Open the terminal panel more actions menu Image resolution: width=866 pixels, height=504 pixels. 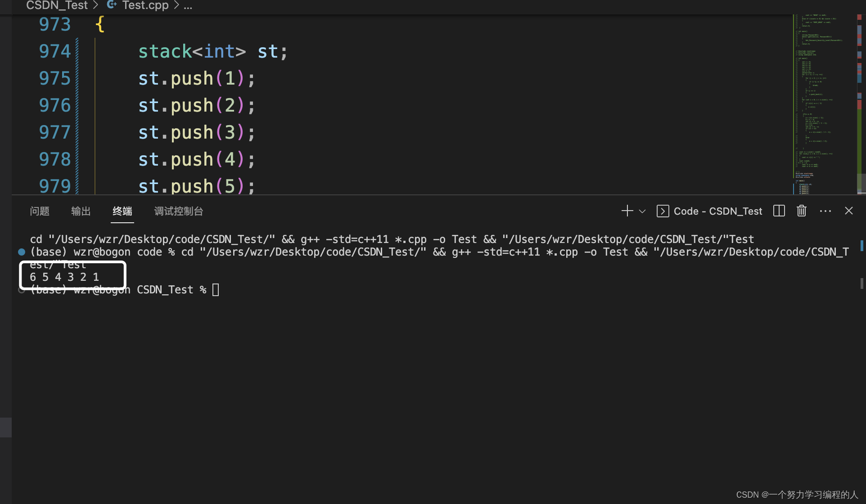coord(825,211)
